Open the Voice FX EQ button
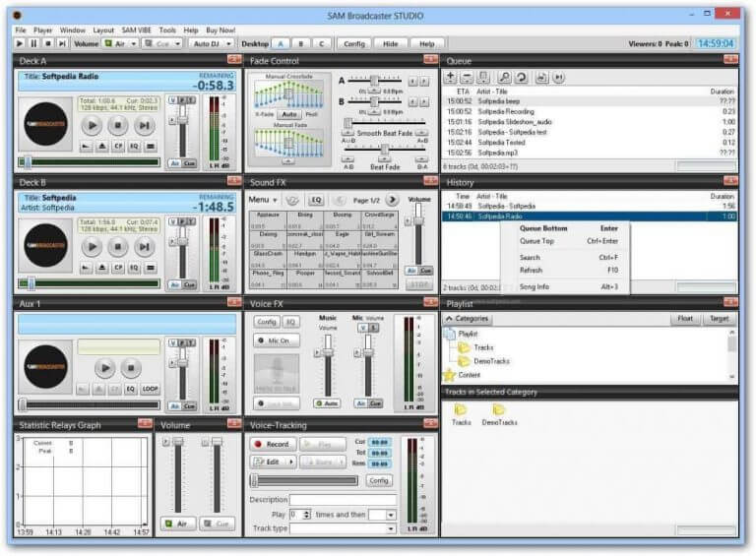756x556 pixels. [x=290, y=322]
